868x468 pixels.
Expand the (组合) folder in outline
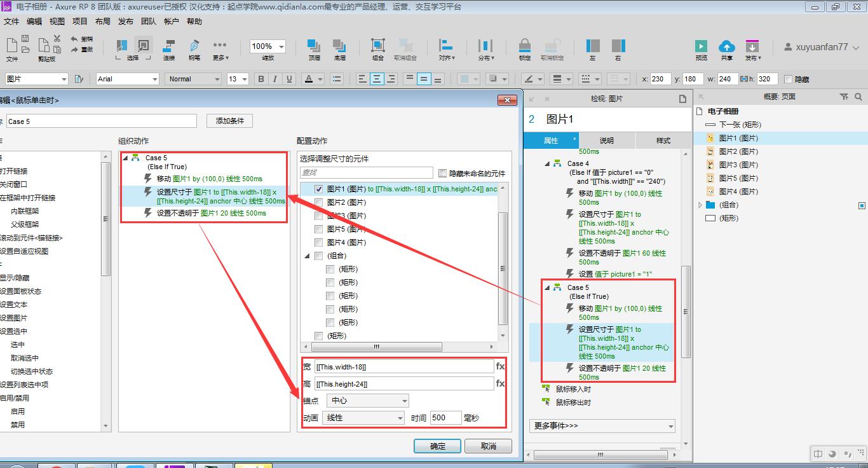coord(700,205)
